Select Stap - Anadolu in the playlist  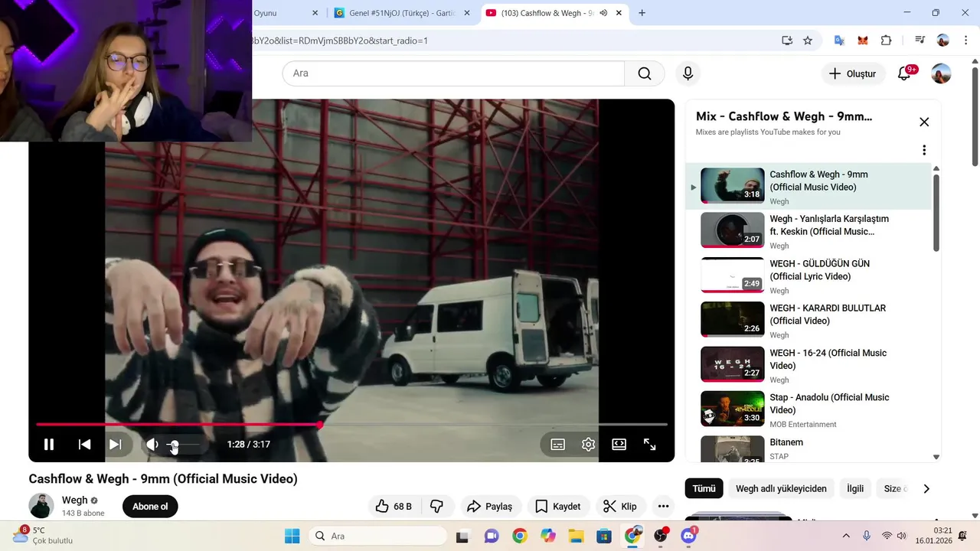[808, 409]
